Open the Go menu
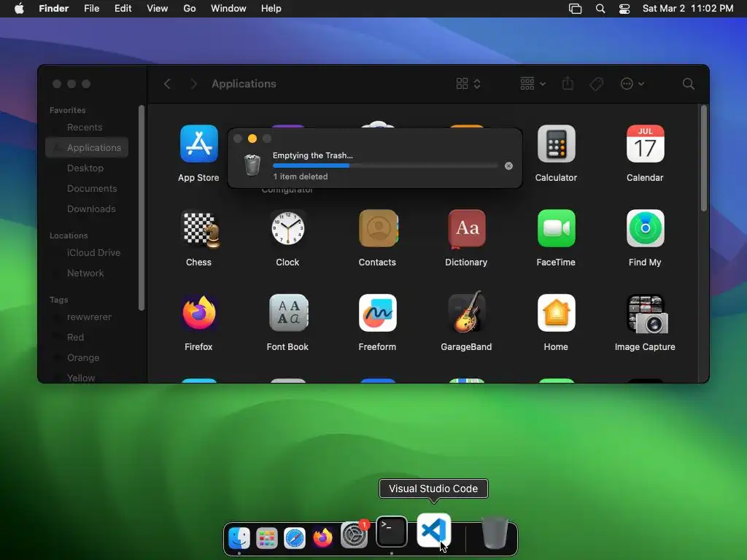Viewport: 747px width, 560px height. point(190,9)
